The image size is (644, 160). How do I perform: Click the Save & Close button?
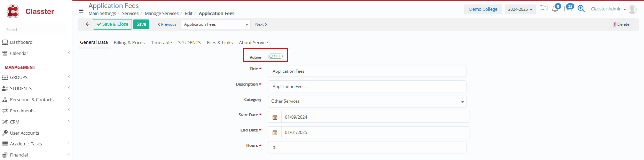(112, 24)
